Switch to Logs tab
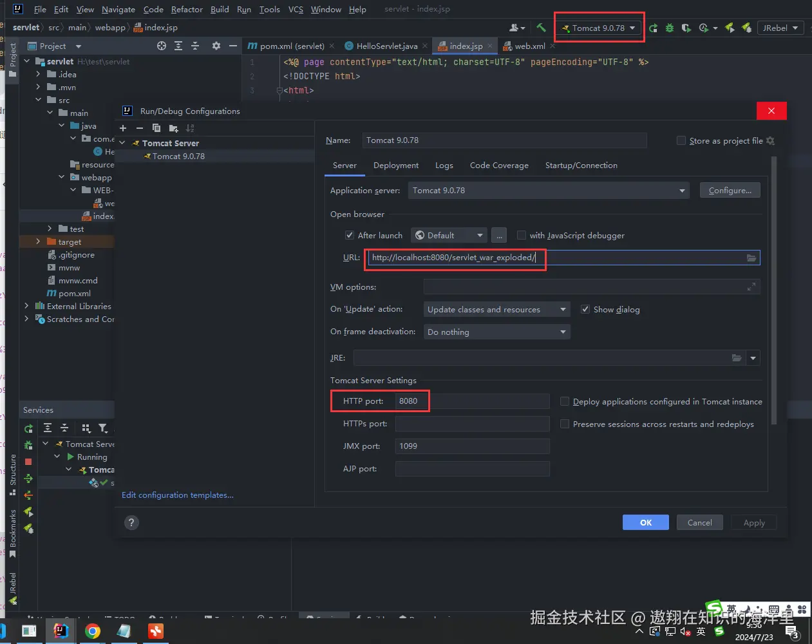 [444, 166]
